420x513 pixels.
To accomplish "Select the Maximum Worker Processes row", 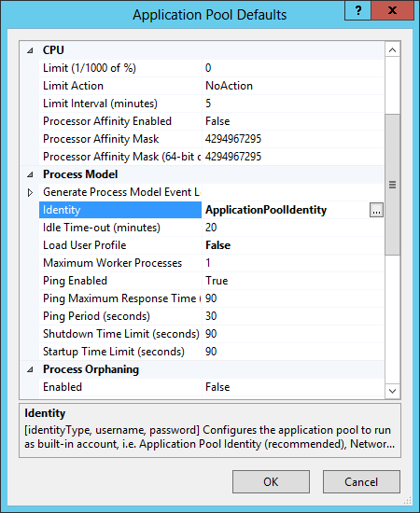I will point(212,263).
